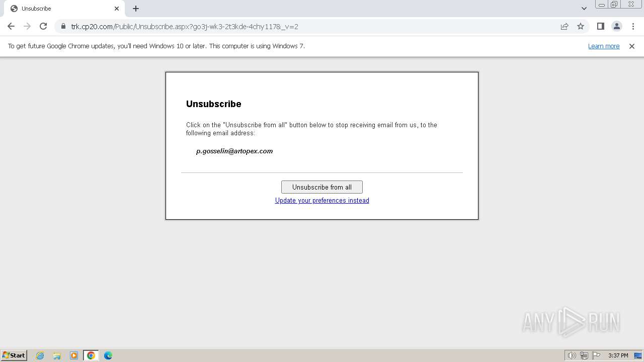This screenshot has width=644, height=362.
Task: Click the forward navigation arrow
Action: (27, 26)
